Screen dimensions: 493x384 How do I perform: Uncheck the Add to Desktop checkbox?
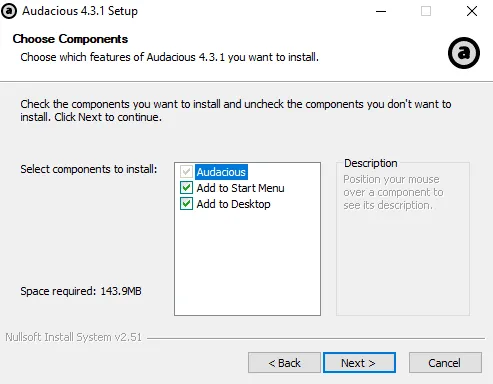186,204
